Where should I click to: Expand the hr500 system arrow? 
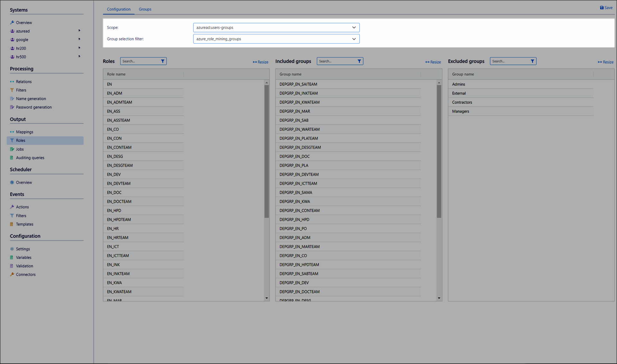79,57
